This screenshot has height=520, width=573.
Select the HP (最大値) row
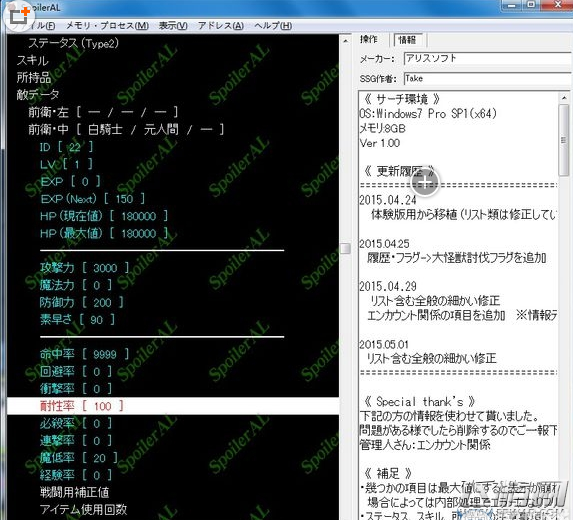(104, 233)
